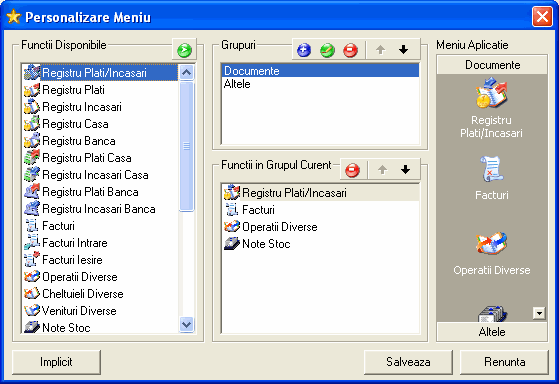Image resolution: width=559 pixels, height=384 pixels.
Task: Click the Salveaza button
Action: coord(408,362)
